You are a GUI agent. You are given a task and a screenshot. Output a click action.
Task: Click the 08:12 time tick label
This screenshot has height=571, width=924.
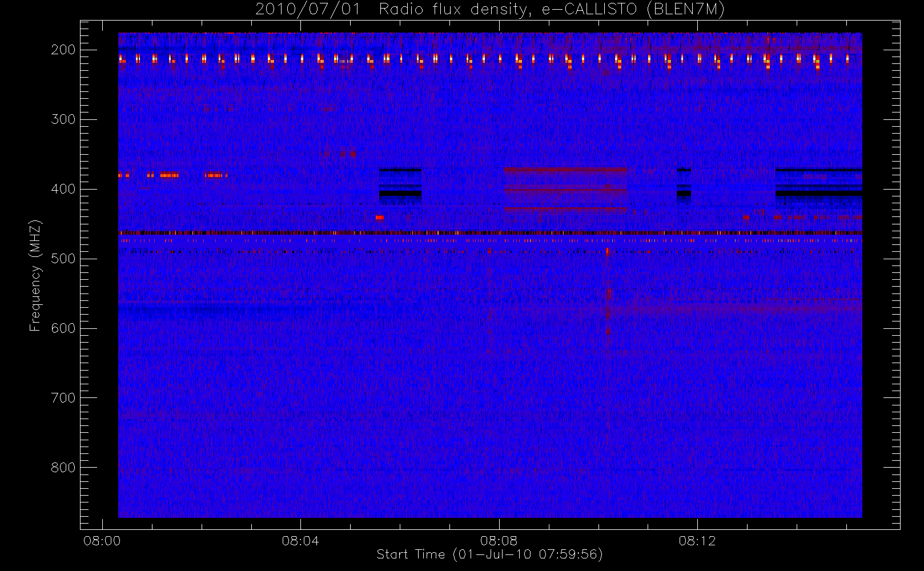coord(697,541)
